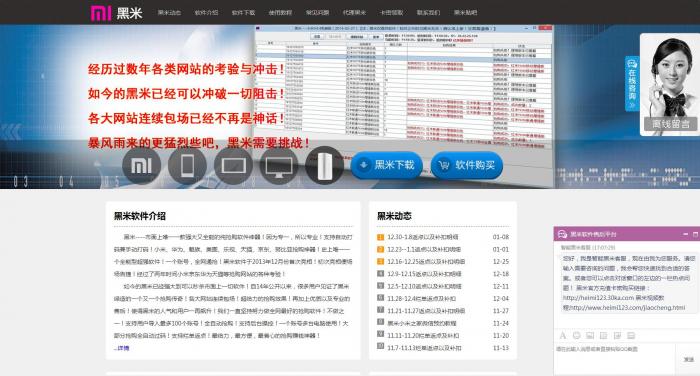700x376 pixels.
Task: Click the orange rank 2 badge in news list
Action: pos(380,249)
